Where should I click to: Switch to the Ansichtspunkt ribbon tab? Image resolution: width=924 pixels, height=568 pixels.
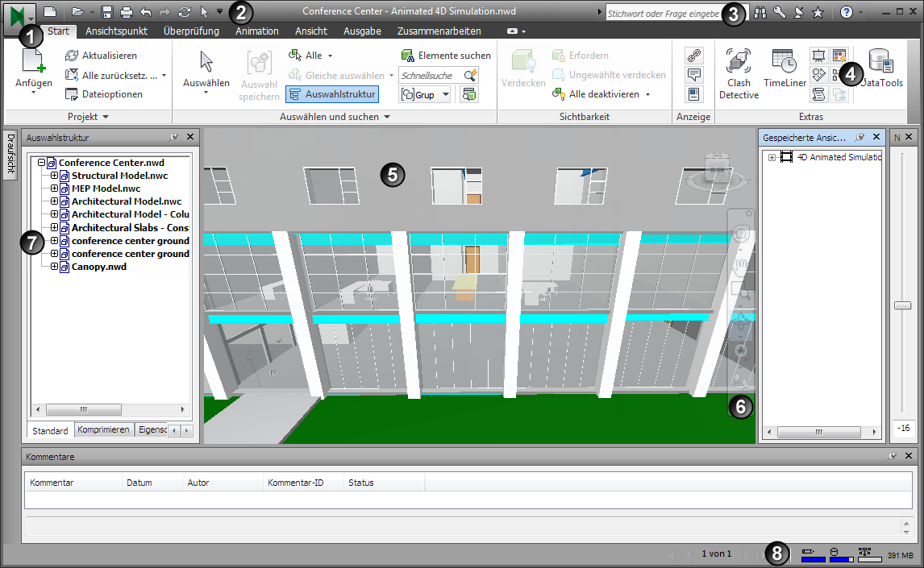116,31
